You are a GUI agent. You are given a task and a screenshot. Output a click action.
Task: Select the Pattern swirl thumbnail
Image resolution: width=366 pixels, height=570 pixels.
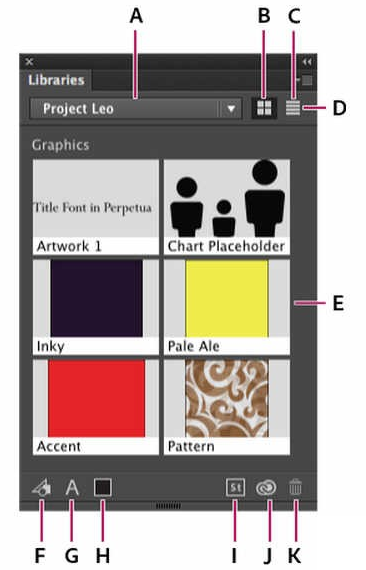click(x=227, y=407)
